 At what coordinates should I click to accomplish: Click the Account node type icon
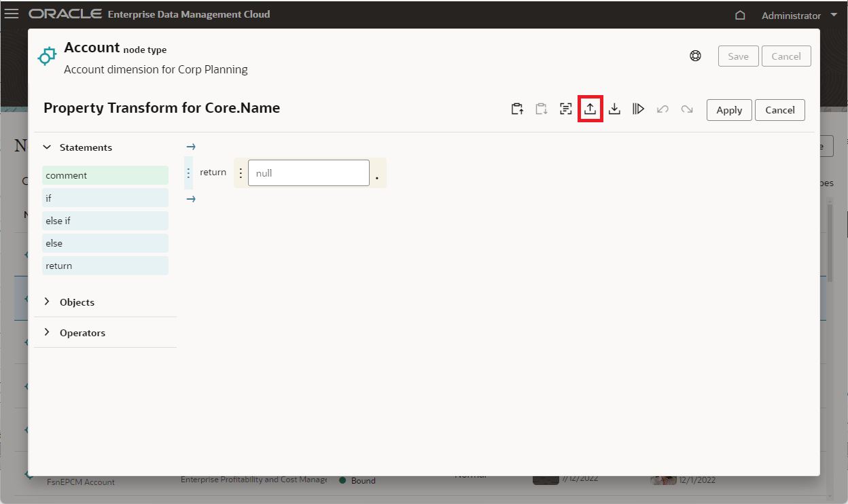pos(46,56)
